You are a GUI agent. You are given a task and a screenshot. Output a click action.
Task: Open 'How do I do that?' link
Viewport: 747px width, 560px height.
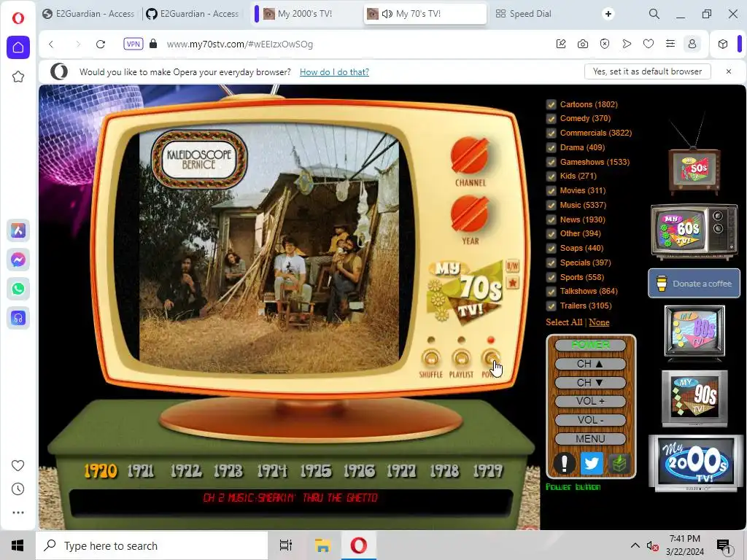point(334,72)
